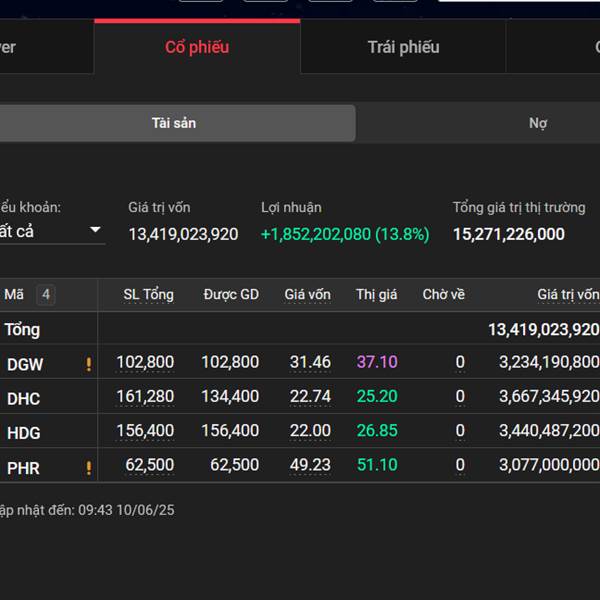This screenshot has width=600, height=600.
Task: Click PHR cost price 49.23
Action: point(310,465)
